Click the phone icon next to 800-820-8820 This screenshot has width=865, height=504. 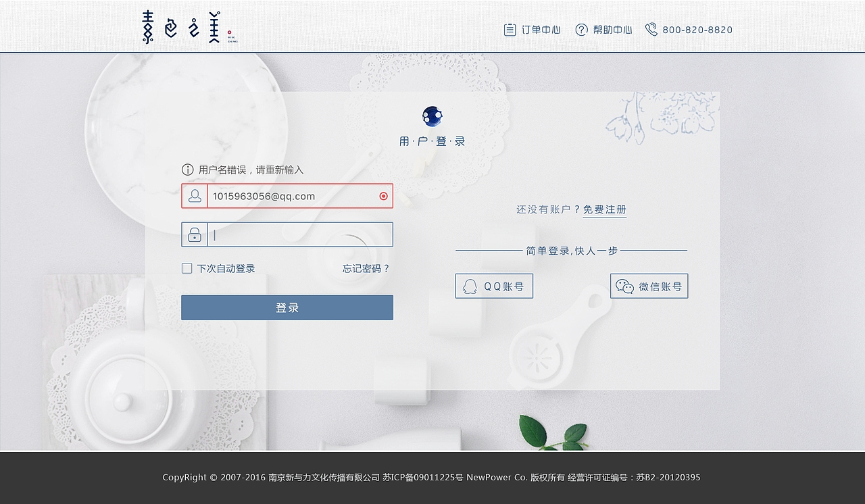pyautogui.click(x=651, y=29)
